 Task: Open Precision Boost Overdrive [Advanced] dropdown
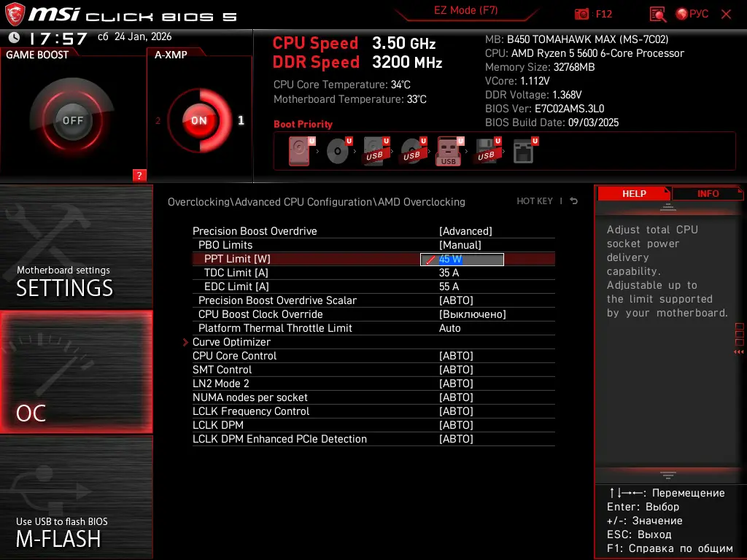tap(465, 231)
